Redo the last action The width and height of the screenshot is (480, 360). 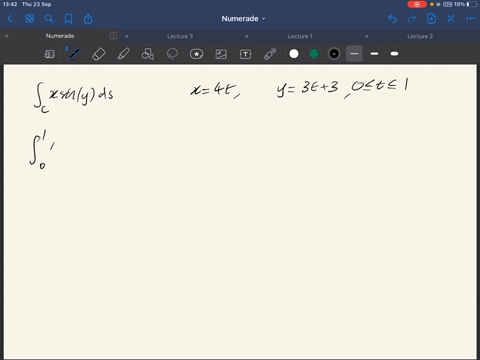click(412, 19)
